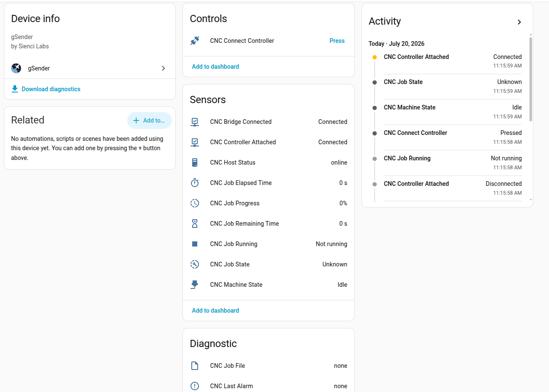
Task: Click the CNC Bridge Connected sensor icon
Action: 195,122
